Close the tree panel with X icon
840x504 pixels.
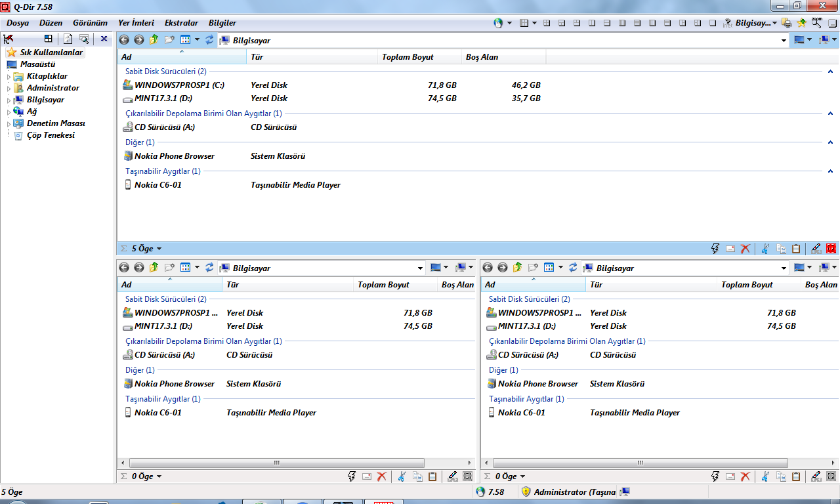tap(104, 39)
